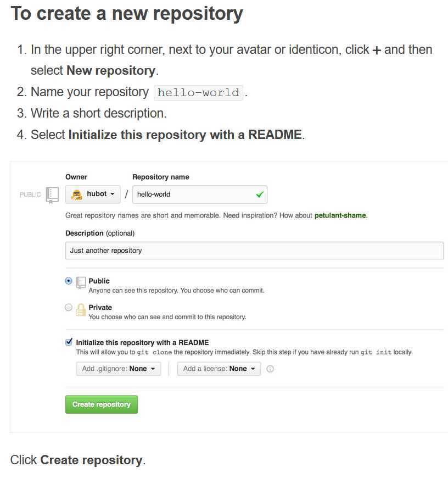Image resolution: width=448 pixels, height=478 pixels.
Task: Click the green checkmark in repository name
Action: pyautogui.click(x=260, y=194)
